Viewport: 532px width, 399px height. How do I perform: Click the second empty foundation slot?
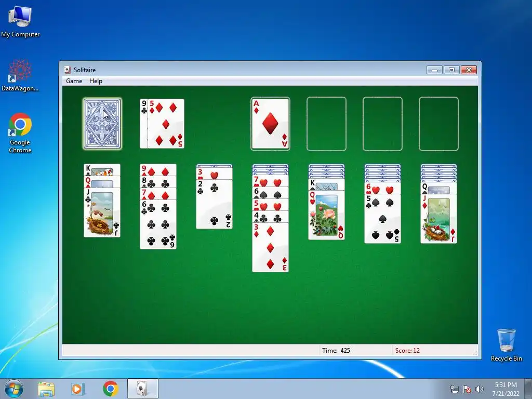[x=326, y=124]
